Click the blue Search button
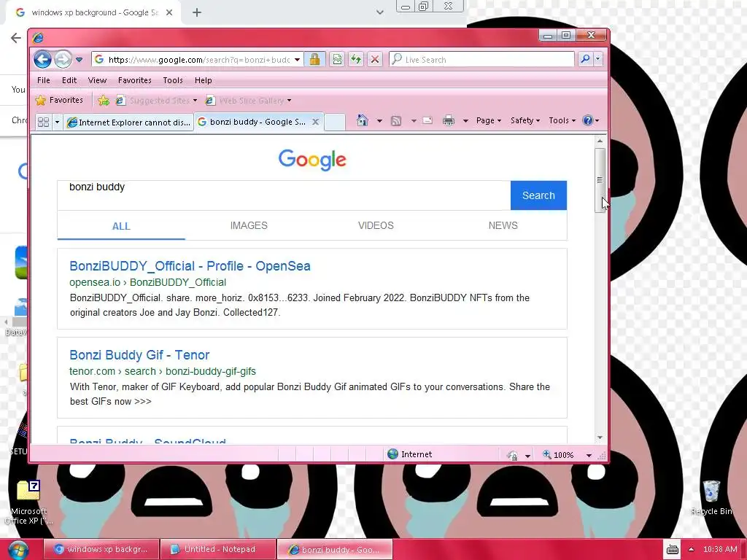The width and height of the screenshot is (747, 560). click(x=538, y=195)
